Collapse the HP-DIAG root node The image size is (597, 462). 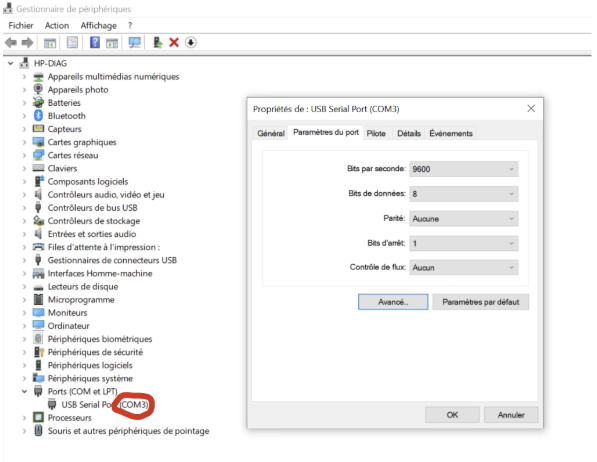click(11, 63)
